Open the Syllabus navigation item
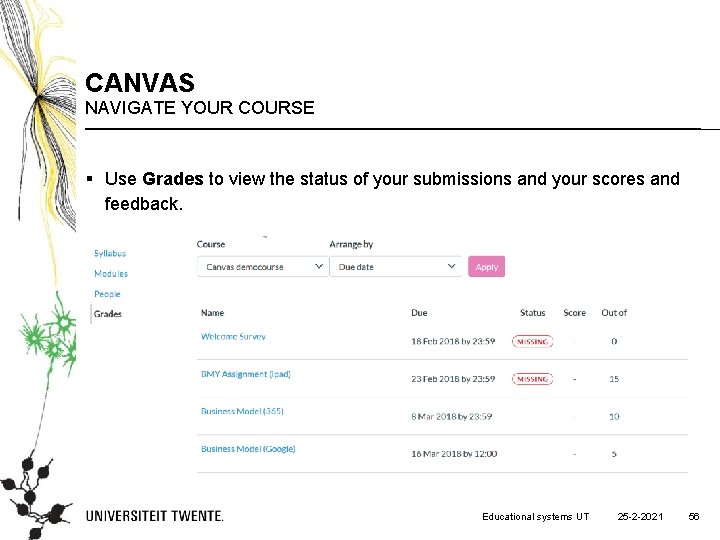Image resolution: width=720 pixels, height=540 pixels. (x=110, y=253)
